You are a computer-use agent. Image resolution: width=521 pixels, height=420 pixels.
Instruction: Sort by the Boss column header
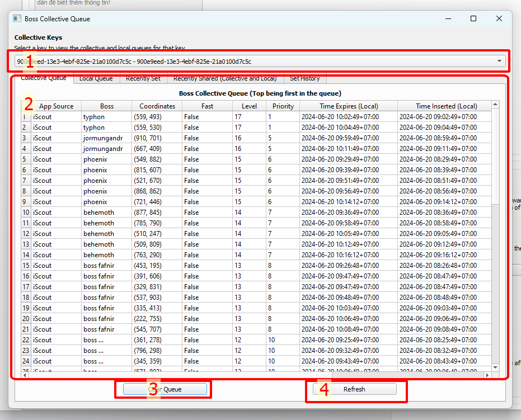pos(106,106)
